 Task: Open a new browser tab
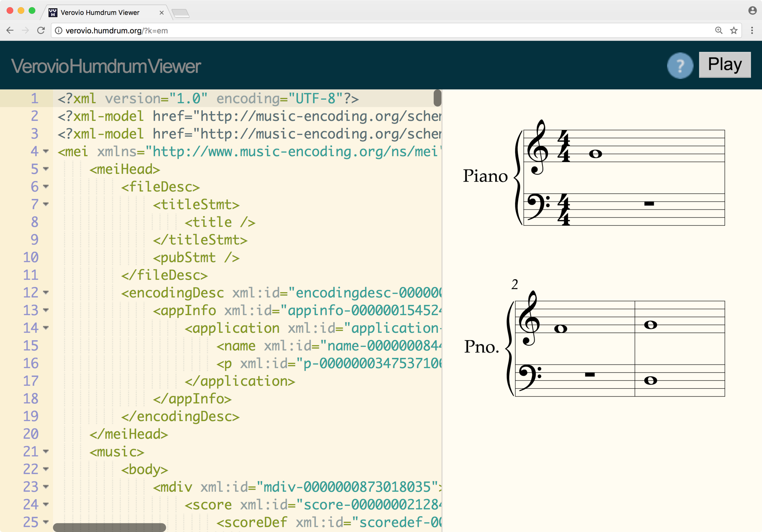181,13
